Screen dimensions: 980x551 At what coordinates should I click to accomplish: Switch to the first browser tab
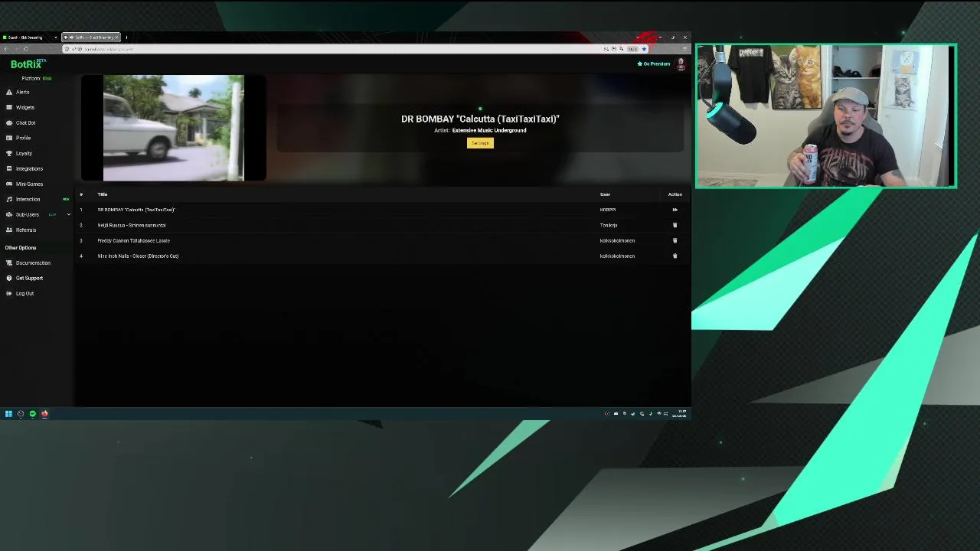[29, 37]
